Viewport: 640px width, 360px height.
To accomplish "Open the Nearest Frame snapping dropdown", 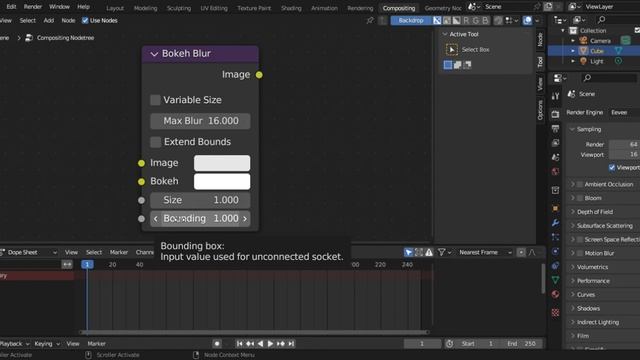I will 485,253.
